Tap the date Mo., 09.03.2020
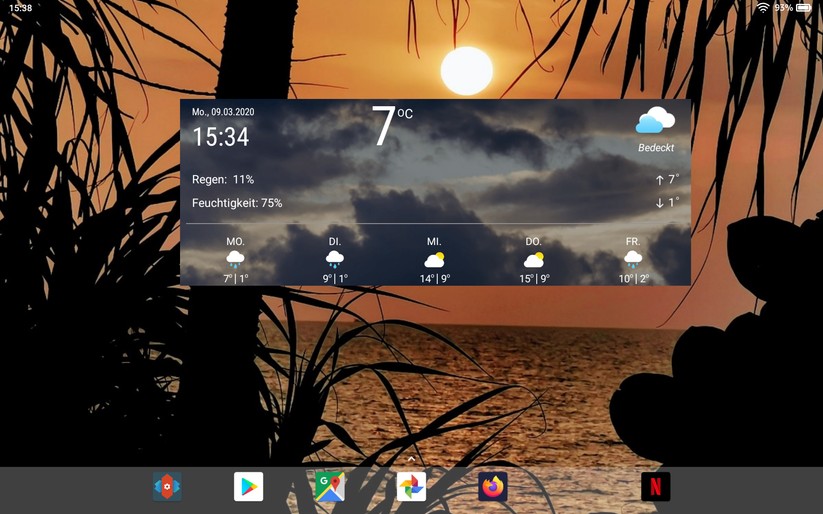Screen dimensions: 823x514 (x=223, y=112)
